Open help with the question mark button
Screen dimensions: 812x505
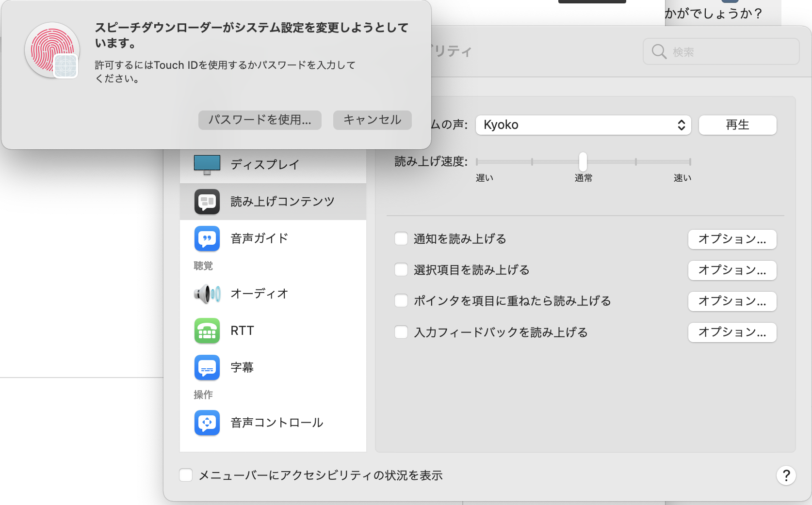pos(786,475)
